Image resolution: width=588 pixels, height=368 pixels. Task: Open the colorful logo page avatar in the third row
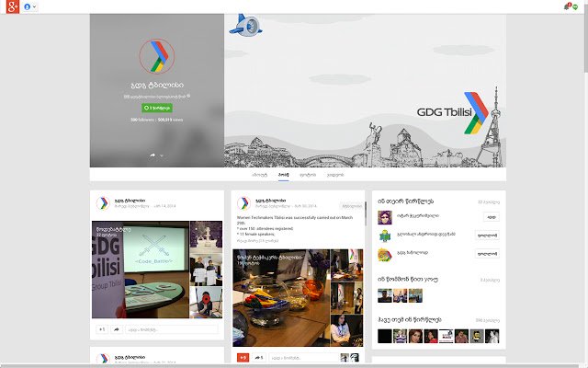pyautogui.click(x=385, y=255)
